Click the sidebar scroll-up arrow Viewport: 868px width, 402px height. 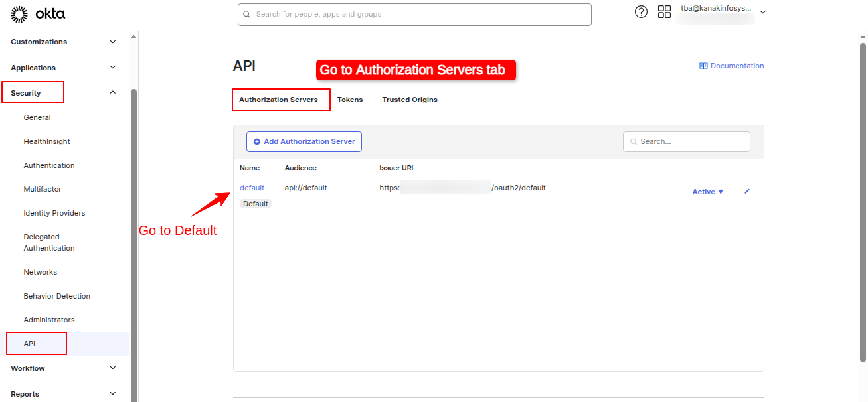click(x=133, y=37)
